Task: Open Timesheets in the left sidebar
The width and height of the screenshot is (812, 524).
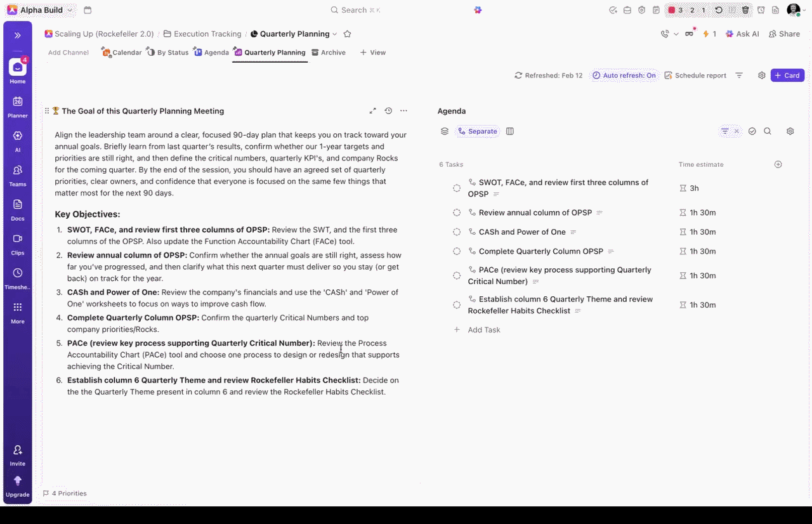Action: (18, 277)
